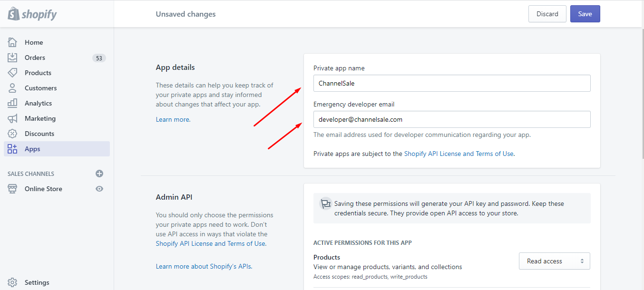Click the API notice banner icon
The image size is (644, 290).
[x=325, y=204]
